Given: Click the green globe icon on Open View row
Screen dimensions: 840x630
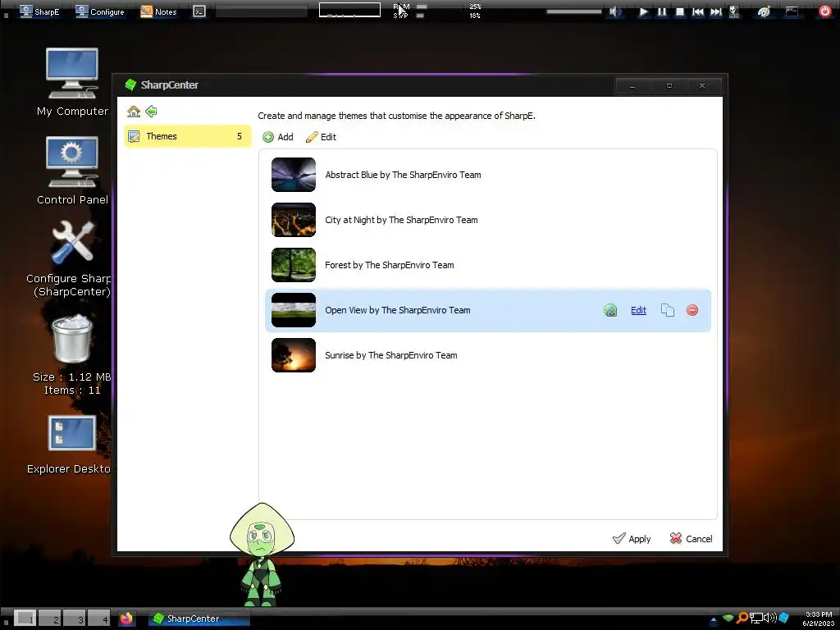Looking at the screenshot, I should pyautogui.click(x=610, y=310).
